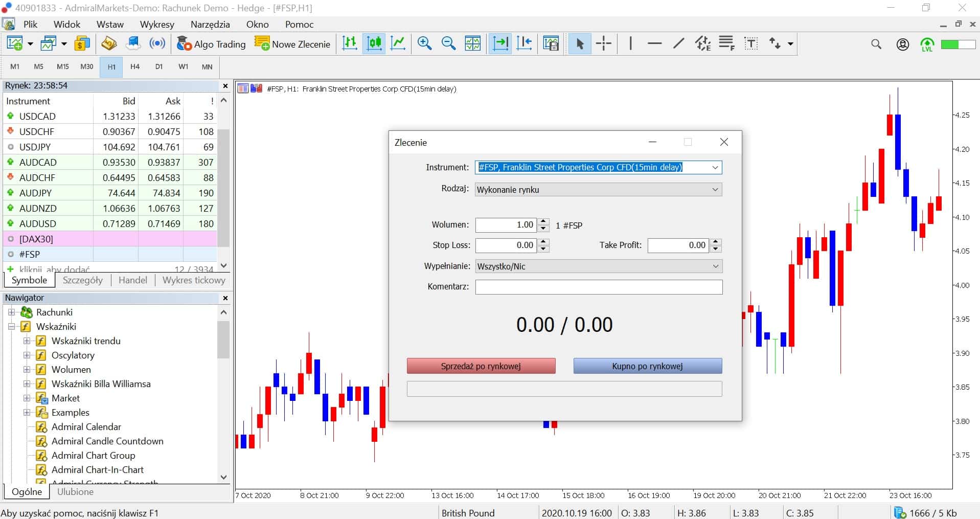This screenshot has width=980, height=519.
Task: Open new chart toolbar icon
Action: click(15, 44)
